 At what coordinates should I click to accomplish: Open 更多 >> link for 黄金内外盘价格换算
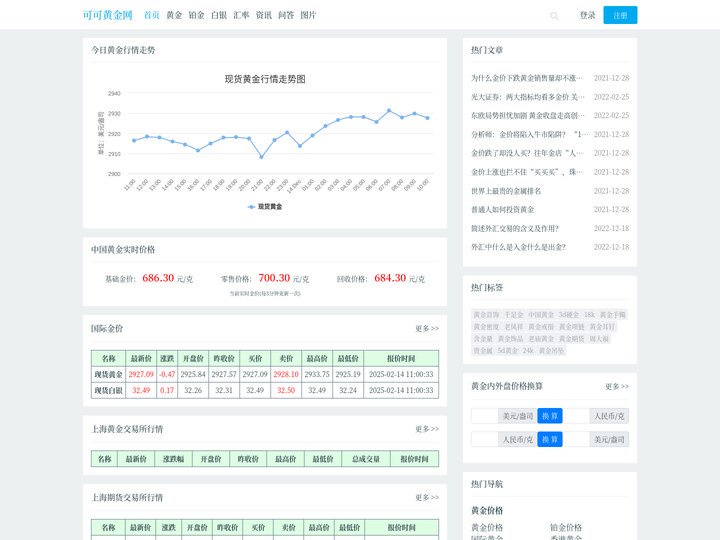tap(617, 386)
